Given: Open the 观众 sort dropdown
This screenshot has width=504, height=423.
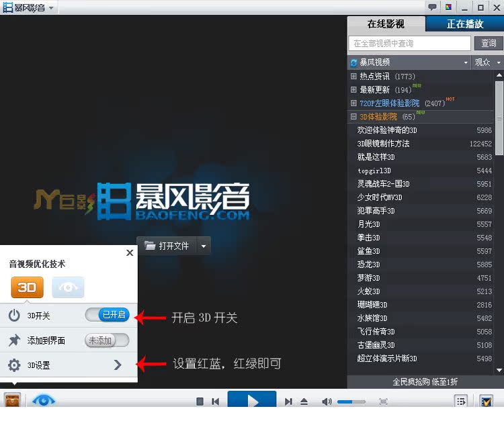Looking at the screenshot, I should pyautogui.click(x=487, y=62).
